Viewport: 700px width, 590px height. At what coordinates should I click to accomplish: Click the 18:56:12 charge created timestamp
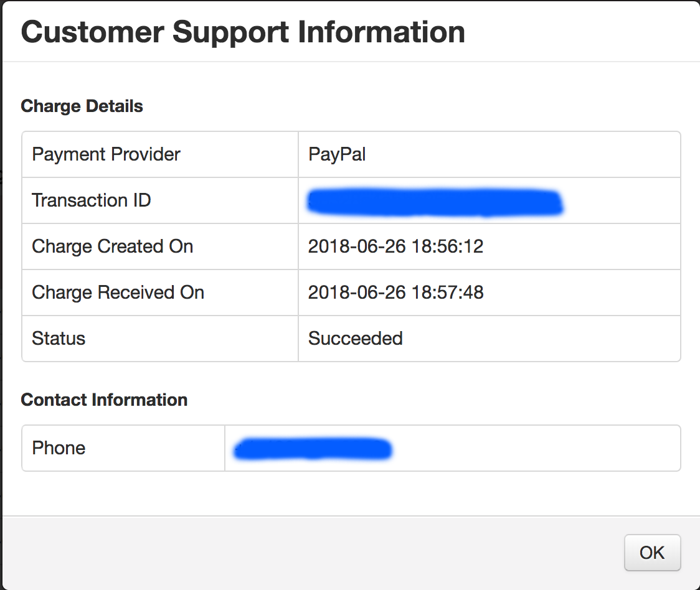395,246
